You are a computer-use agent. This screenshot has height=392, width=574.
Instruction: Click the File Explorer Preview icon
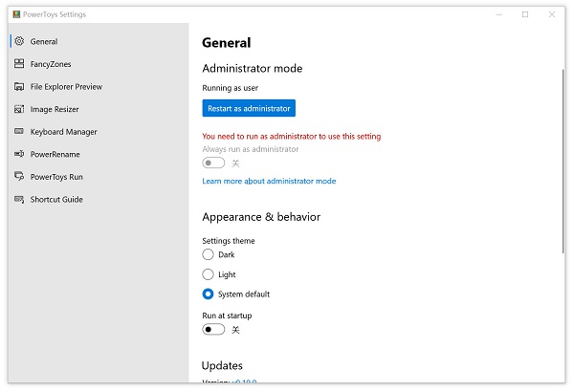(19, 86)
